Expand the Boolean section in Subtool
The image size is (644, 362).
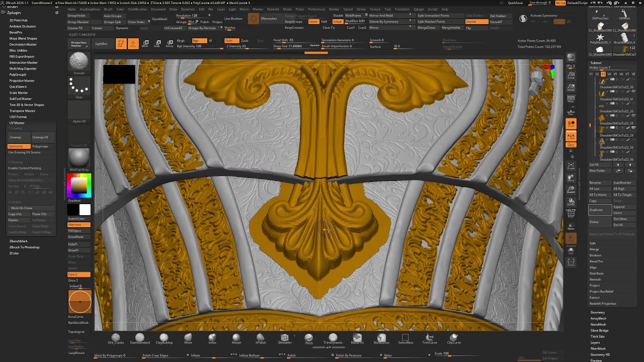(x=595, y=255)
